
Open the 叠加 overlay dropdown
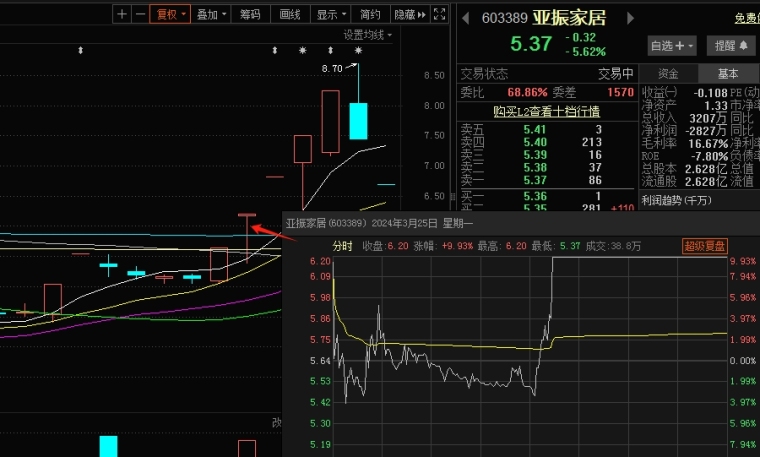(211, 15)
